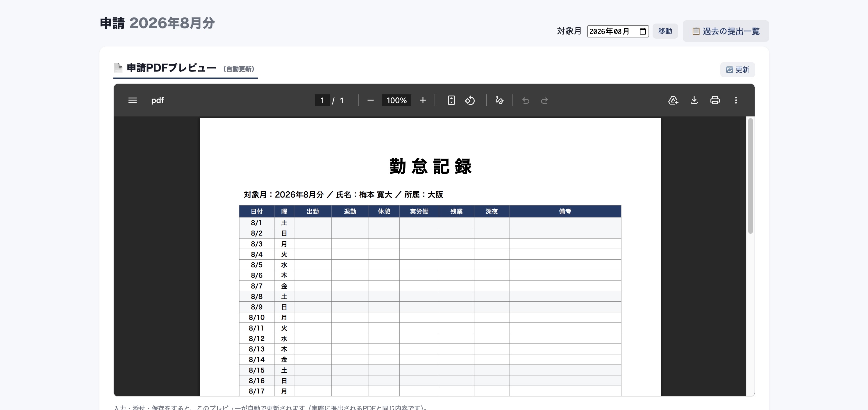Click the fit to page icon

(x=451, y=100)
